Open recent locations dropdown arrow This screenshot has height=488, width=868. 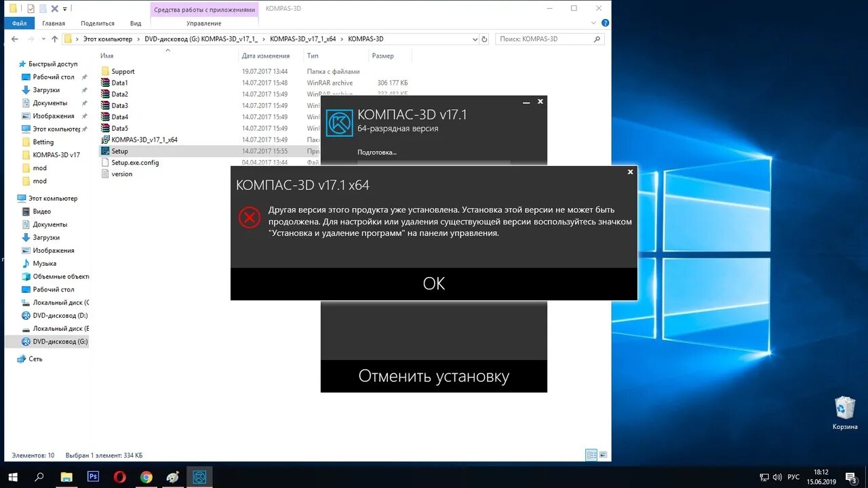click(44, 39)
